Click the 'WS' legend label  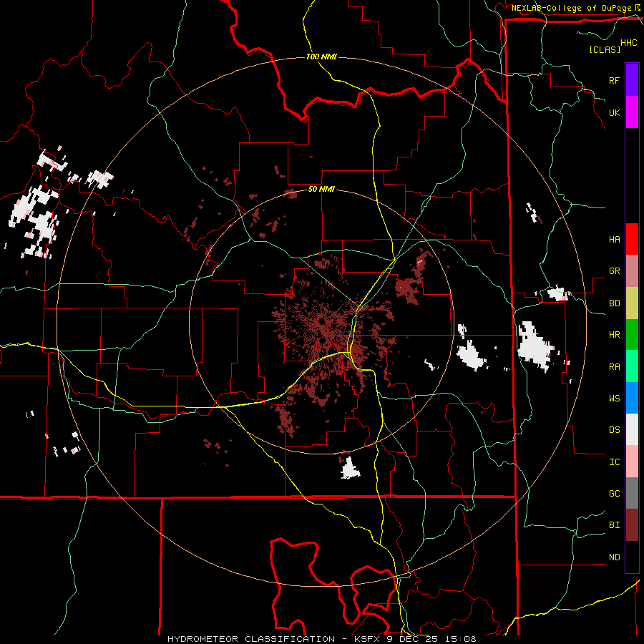click(615, 399)
